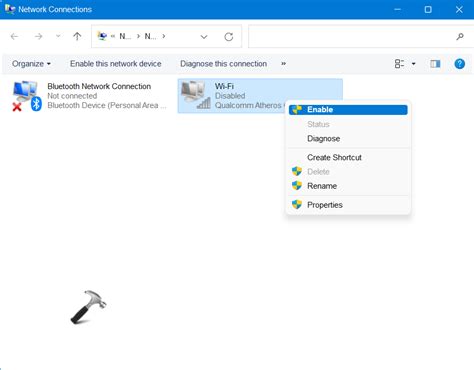Select Delete in the context menu

click(x=348, y=172)
